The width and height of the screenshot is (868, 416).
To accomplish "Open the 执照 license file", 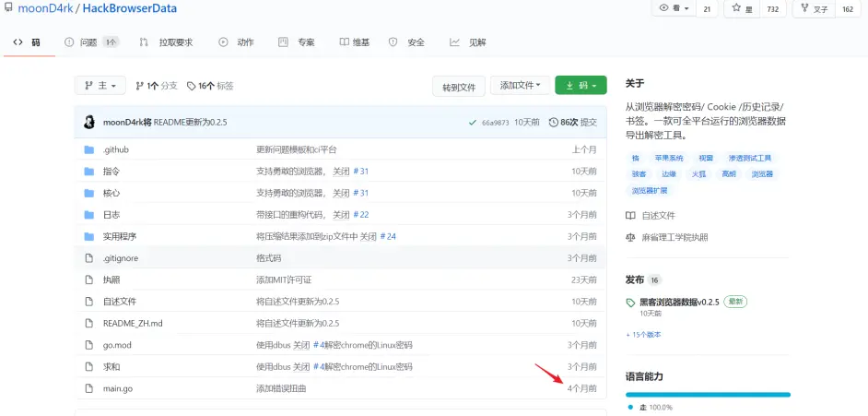I will (x=111, y=279).
